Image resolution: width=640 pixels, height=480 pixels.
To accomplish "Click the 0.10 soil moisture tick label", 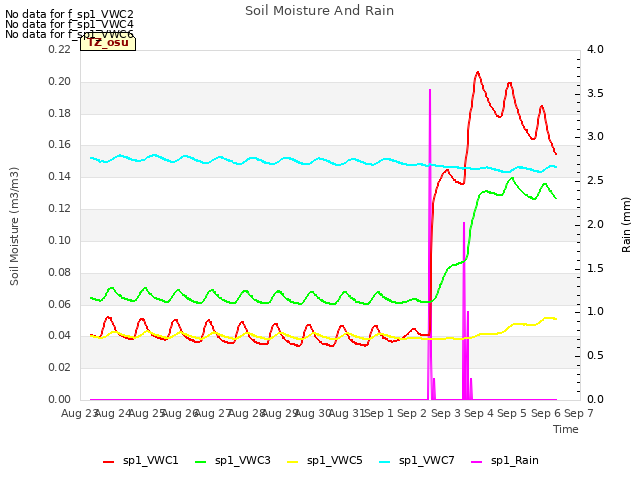I will click(60, 241).
